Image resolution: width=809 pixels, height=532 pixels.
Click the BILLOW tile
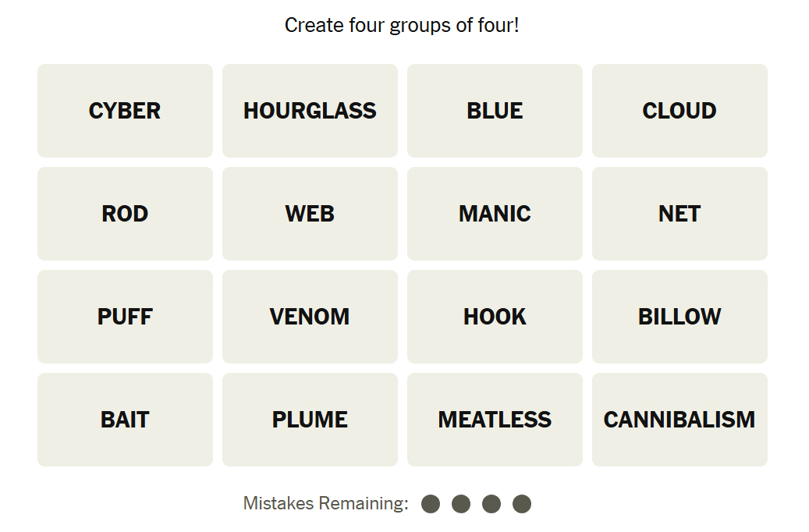point(679,317)
